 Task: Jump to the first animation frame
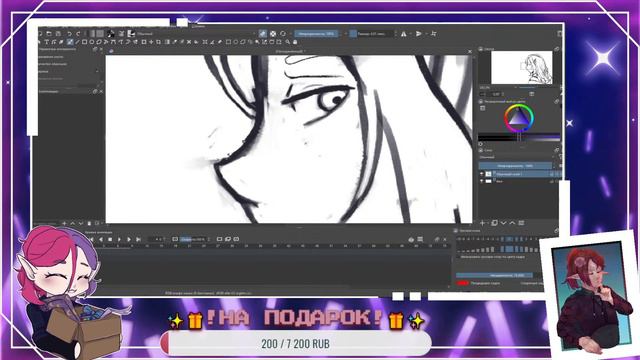91,239
